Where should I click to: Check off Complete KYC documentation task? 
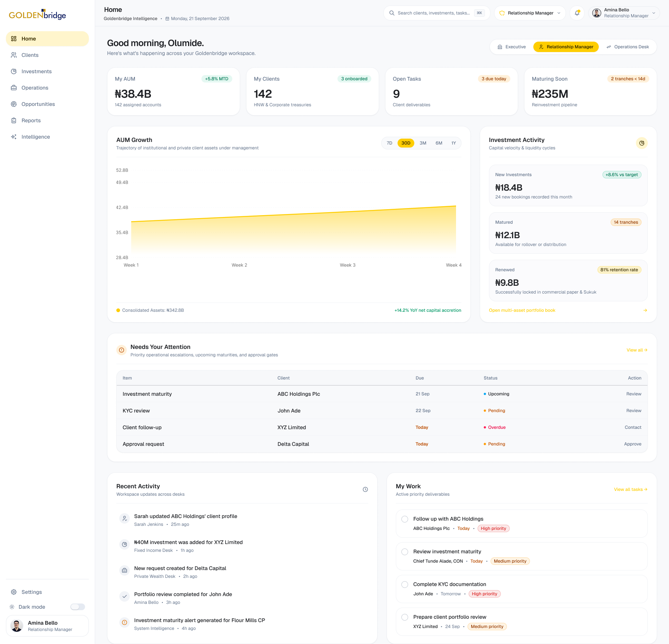pos(405,585)
